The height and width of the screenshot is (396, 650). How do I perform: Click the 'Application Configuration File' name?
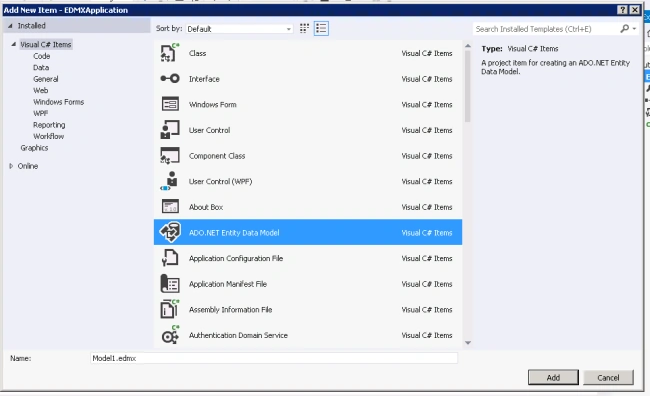pyautogui.click(x=236, y=258)
